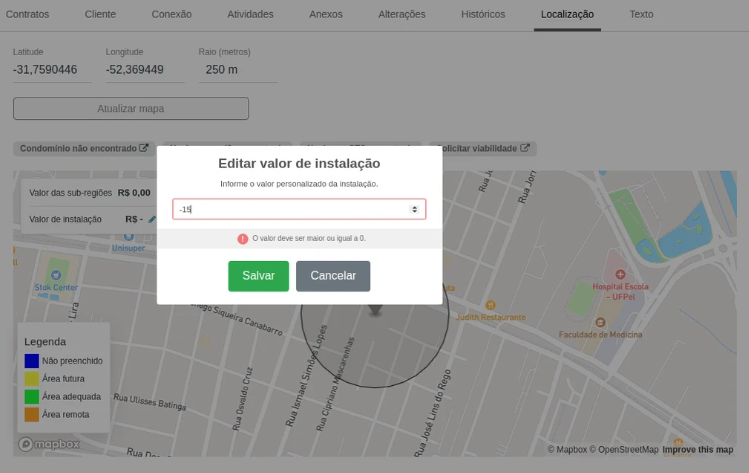Open the Condomínio não encontrado link
The height and width of the screenshot is (473, 749).
(x=84, y=149)
